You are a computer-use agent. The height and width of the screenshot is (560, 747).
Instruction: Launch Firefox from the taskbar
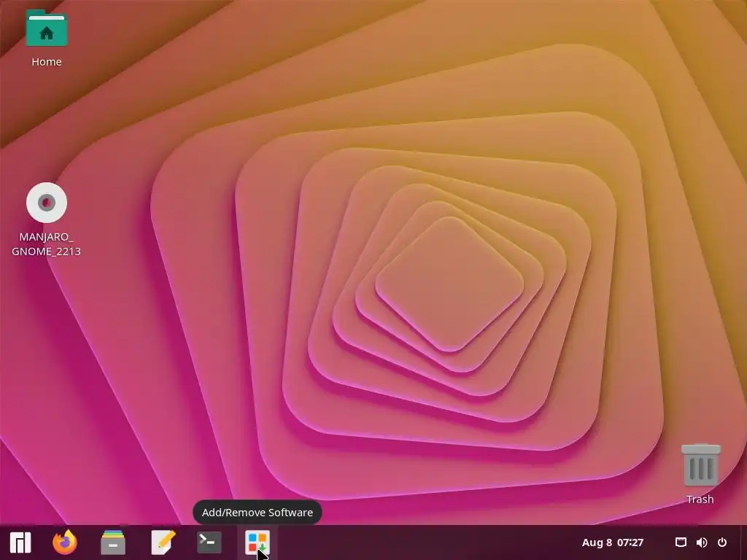pos(65,542)
